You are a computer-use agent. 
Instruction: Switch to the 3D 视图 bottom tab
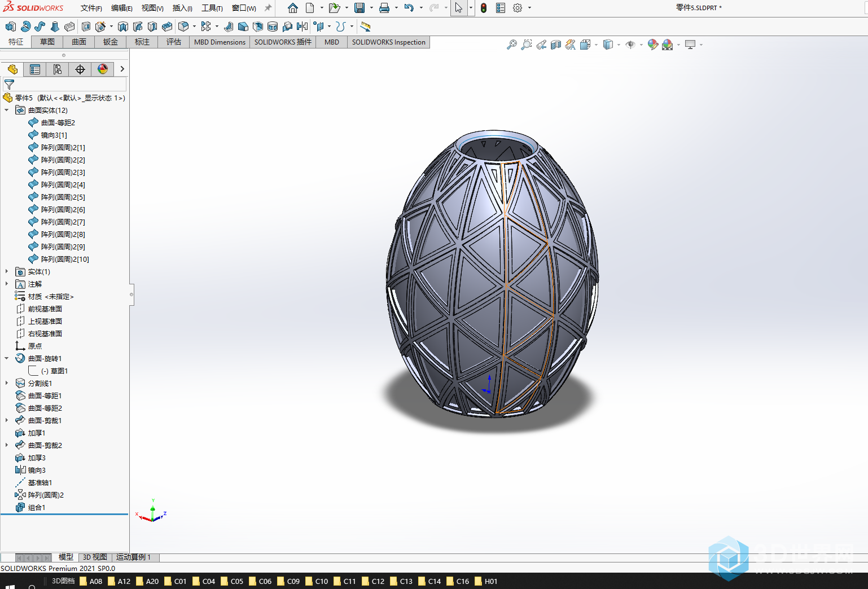click(95, 557)
